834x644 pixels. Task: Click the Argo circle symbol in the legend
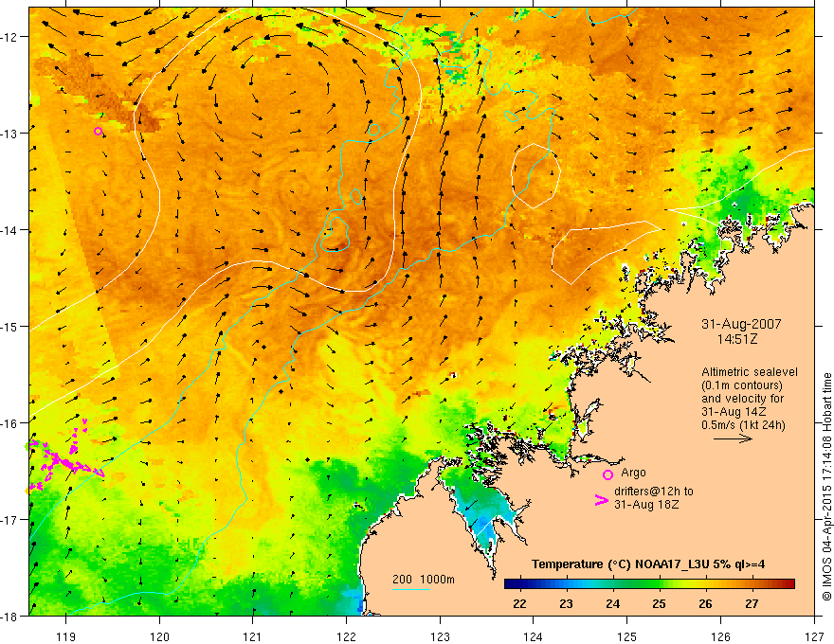pyautogui.click(x=607, y=474)
